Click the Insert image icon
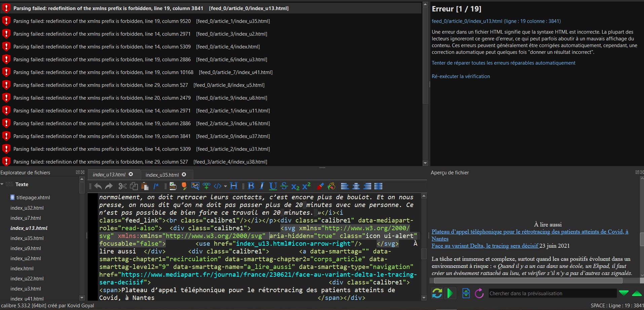This screenshot has height=310, width=644. pyautogui.click(x=195, y=186)
